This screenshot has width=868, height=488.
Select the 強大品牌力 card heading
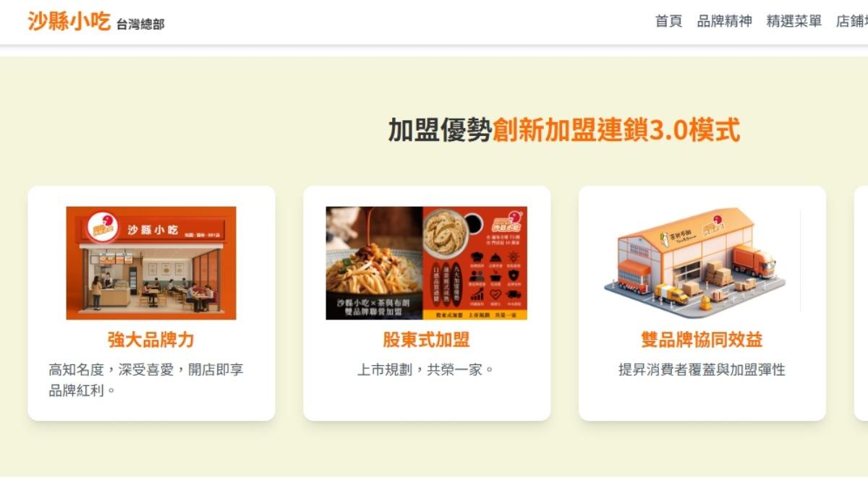point(151,340)
